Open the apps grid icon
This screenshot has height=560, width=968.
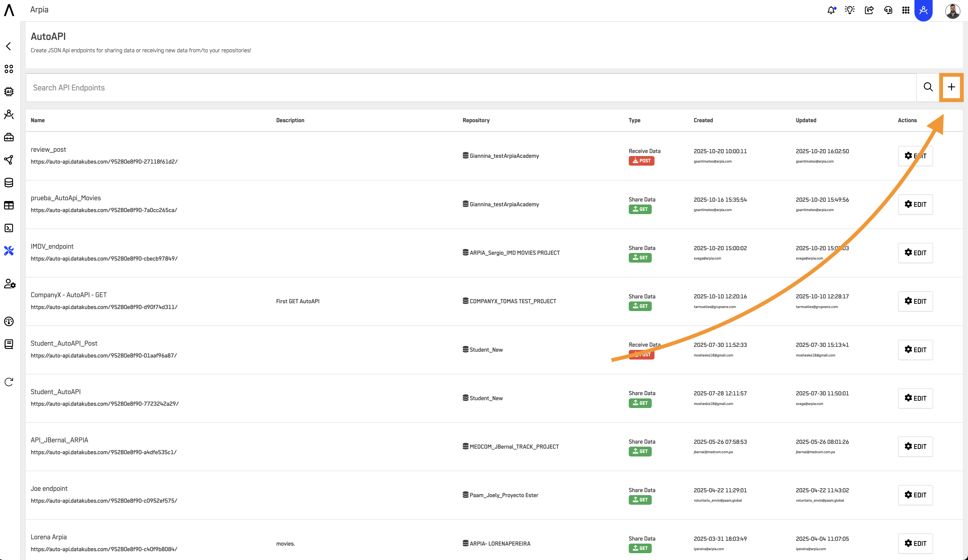click(x=905, y=10)
